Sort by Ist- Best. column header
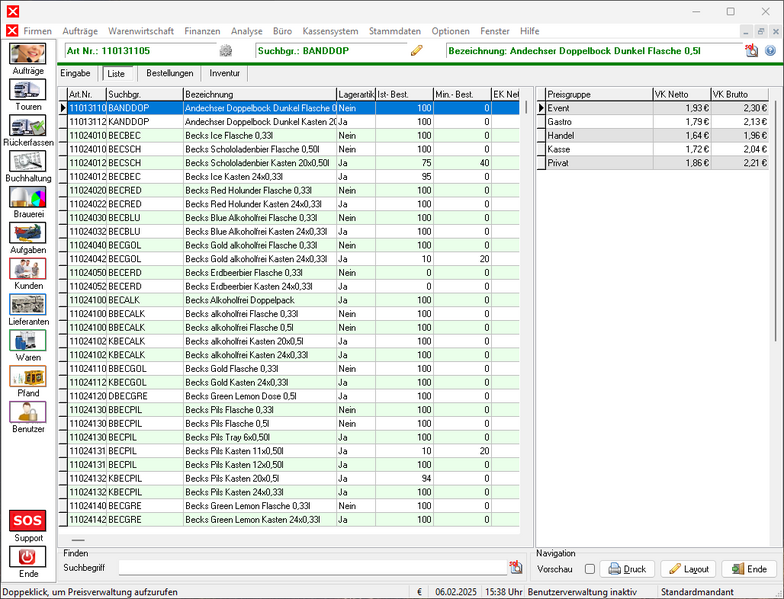 click(404, 94)
